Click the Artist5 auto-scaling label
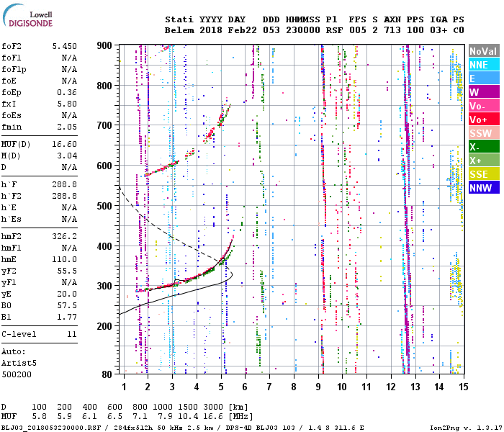 (19, 363)
